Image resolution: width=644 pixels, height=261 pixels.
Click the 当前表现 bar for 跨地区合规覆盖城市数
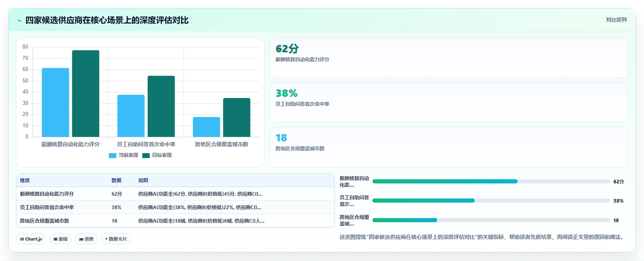click(206, 127)
